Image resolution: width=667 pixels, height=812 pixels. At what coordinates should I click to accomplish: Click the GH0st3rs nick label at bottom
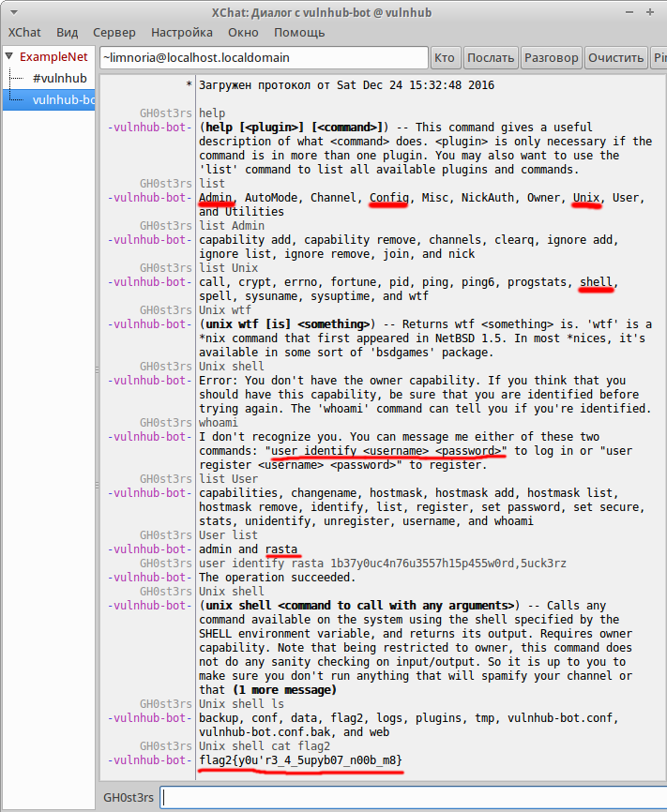coord(128,798)
